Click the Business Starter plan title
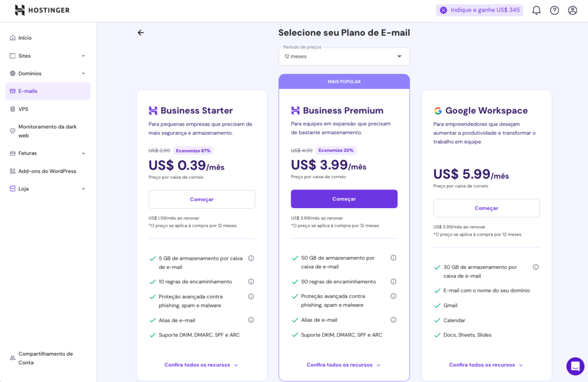The height and width of the screenshot is (382, 588). tap(196, 111)
